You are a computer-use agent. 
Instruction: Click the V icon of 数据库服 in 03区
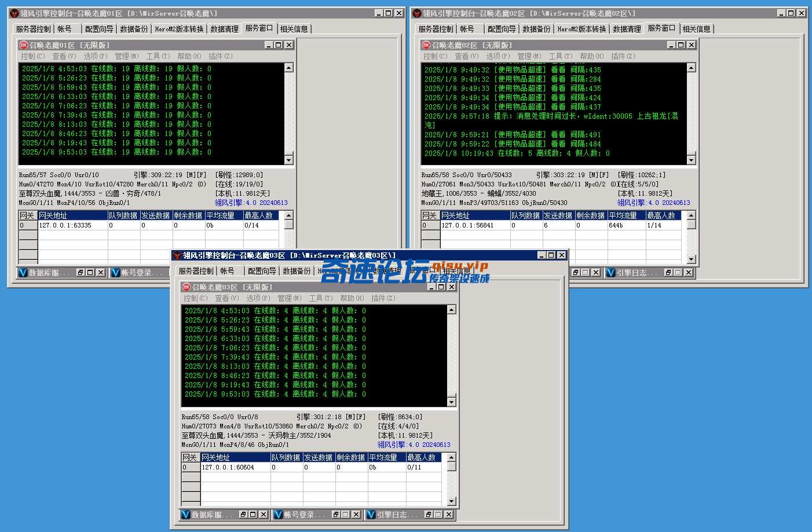pyautogui.click(x=186, y=515)
